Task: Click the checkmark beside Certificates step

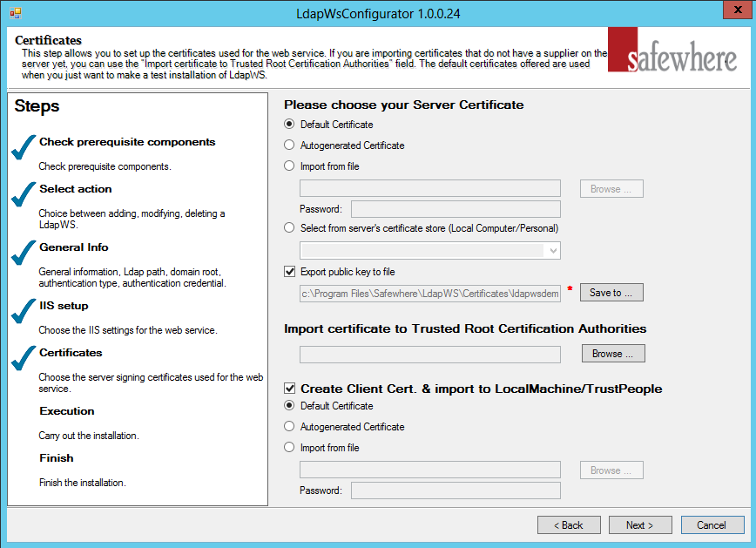Action: (24, 357)
